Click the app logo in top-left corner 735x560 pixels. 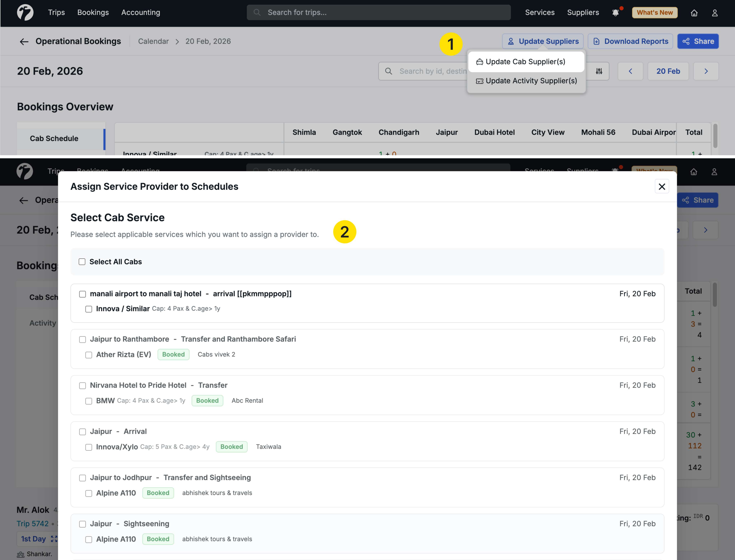[x=25, y=12]
